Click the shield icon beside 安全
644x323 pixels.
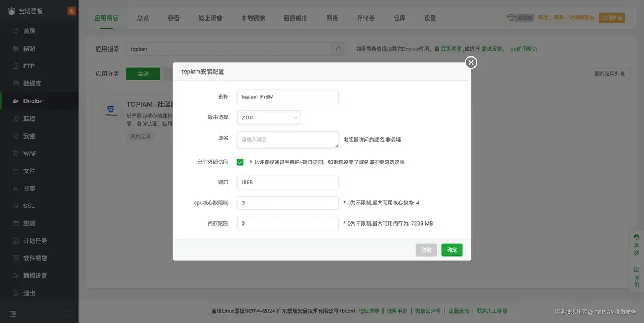tap(16, 136)
